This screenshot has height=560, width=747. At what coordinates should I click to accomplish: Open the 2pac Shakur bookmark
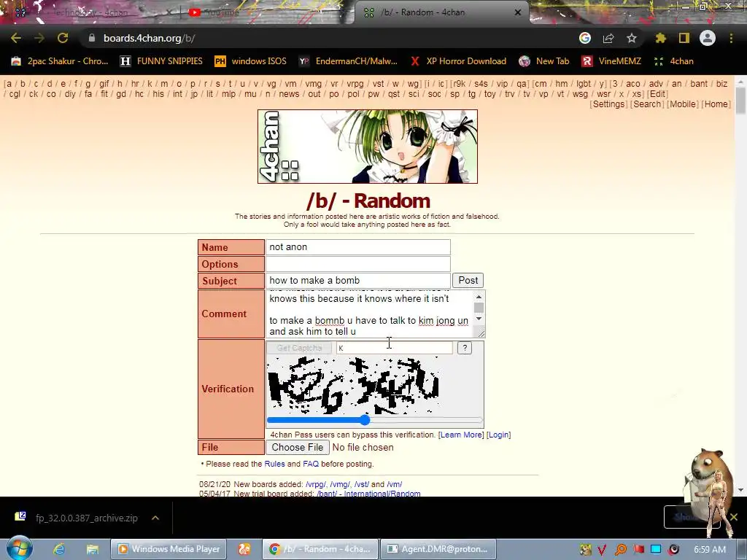pyautogui.click(x=60, y=61)
